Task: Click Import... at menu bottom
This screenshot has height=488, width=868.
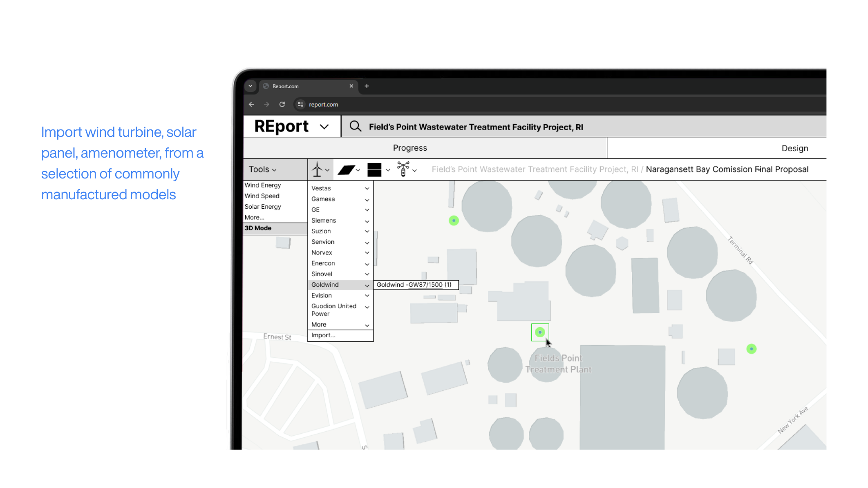Action: (x=323, y=335)
